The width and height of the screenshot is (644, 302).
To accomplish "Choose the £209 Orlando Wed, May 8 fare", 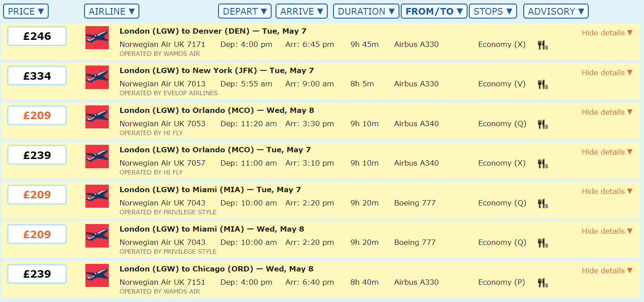I will point(37,116).
